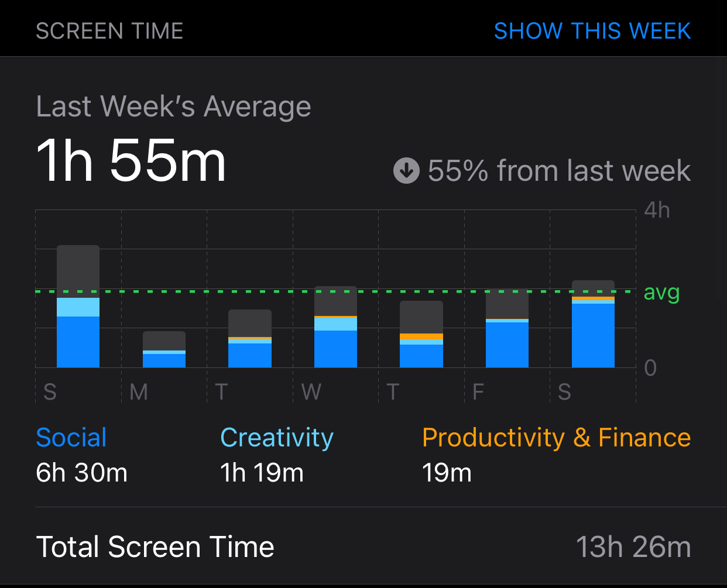Screen dimensions: 727x588
Task: Tap the 55% from last week text
Action: point(559,171)
